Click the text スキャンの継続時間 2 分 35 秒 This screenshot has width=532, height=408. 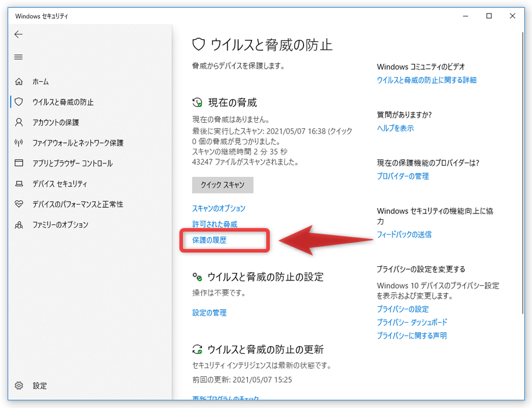[x=240, y=152]
